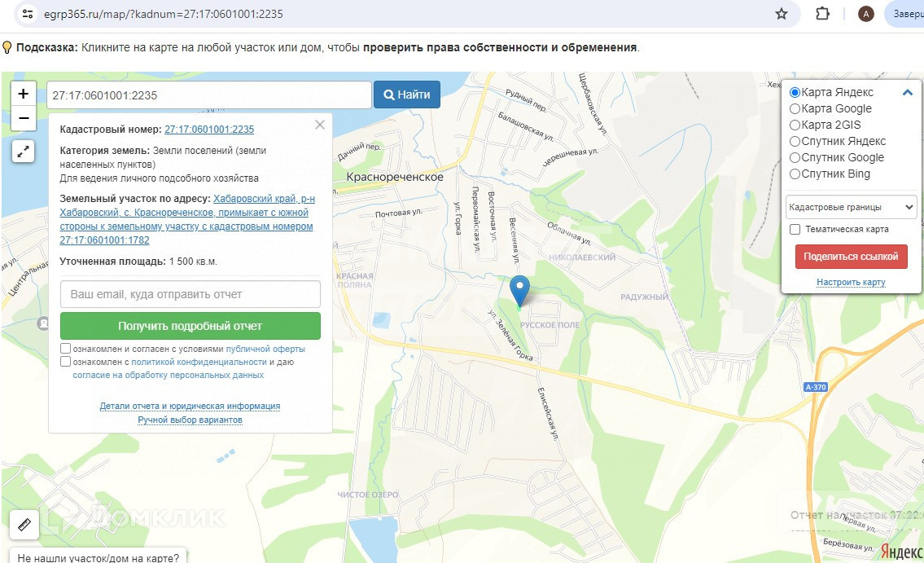Click the Завершить browser update button

coord(904,14)
